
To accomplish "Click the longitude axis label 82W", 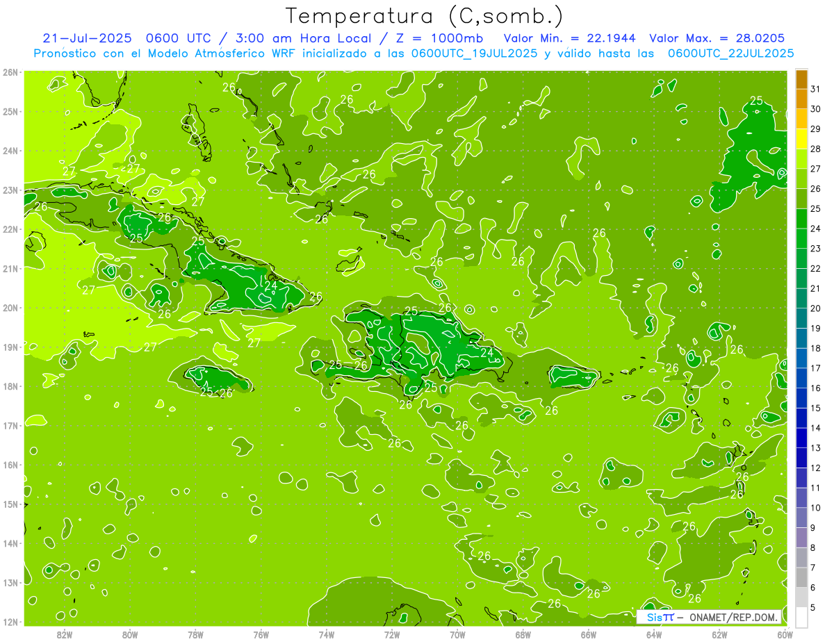I will coord(65,634).
